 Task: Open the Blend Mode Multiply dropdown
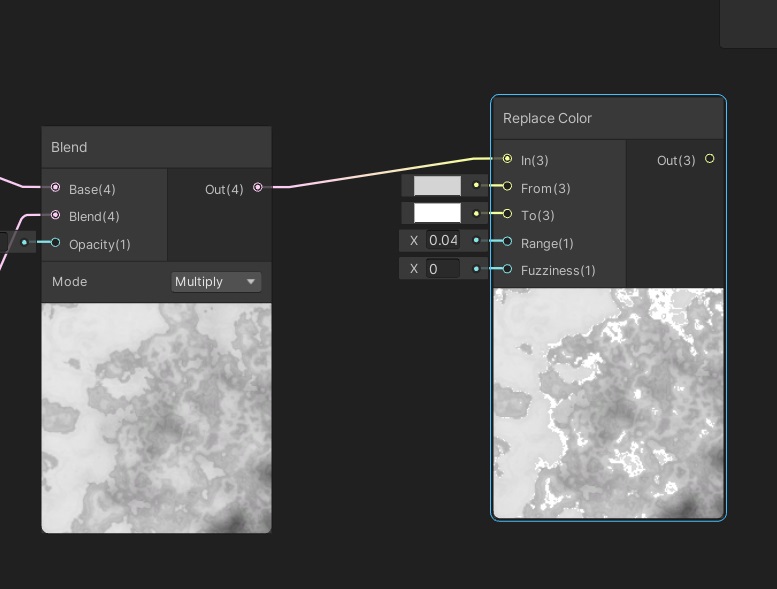[x=215, y=282]
